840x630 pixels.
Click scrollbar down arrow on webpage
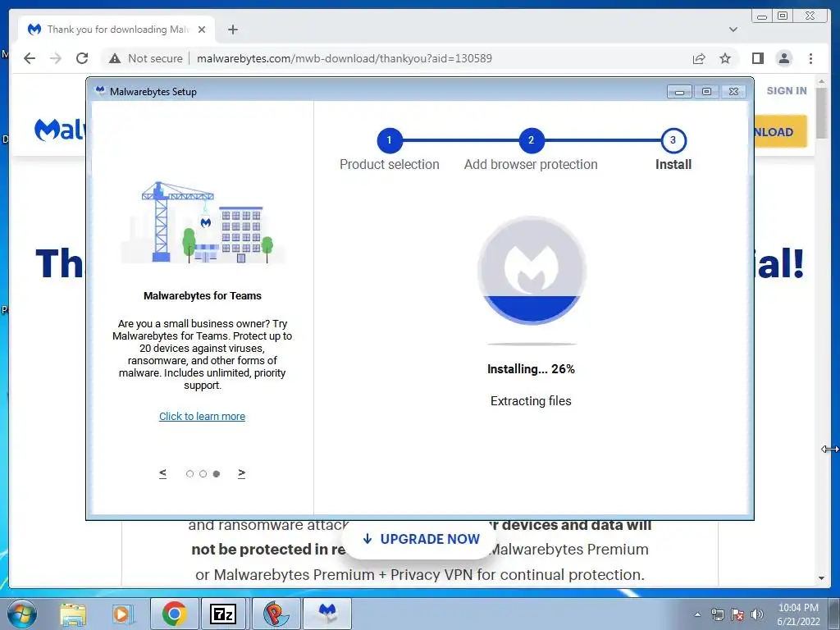[x=822, y=578]
